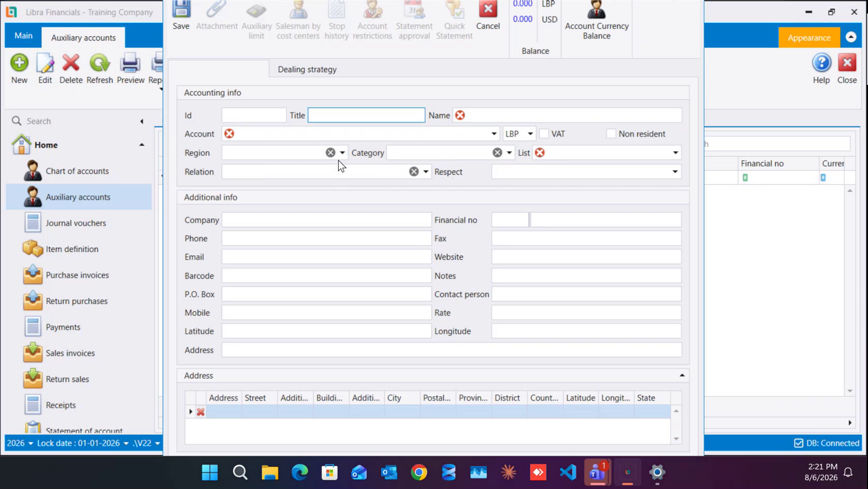Image resolution: width=868 pixels, height=489 pixels.
Task: Click the Financial no column header
Action: [778, 163]
